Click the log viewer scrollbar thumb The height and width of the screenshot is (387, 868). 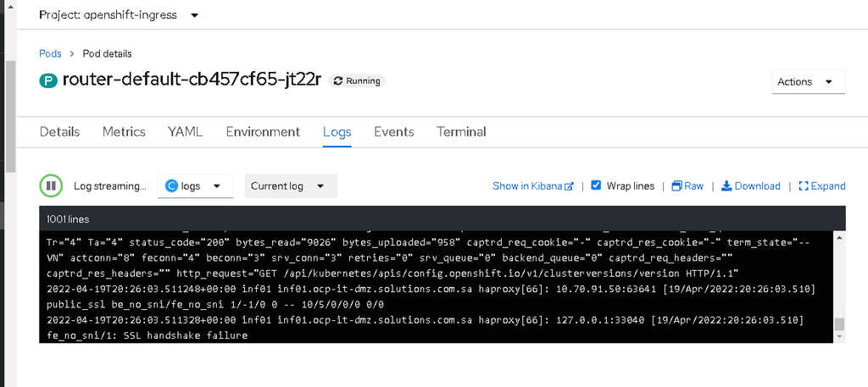840,324
